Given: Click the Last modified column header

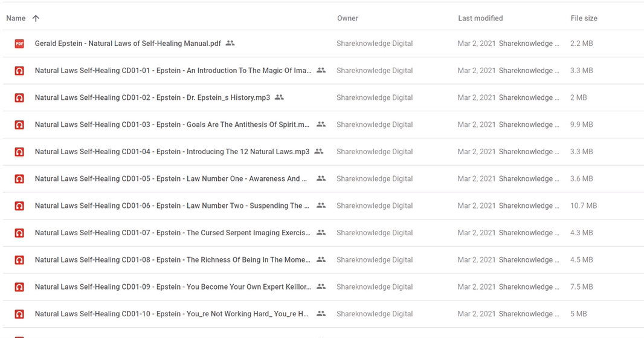Looking at the screenshot, I should point(480,18).
